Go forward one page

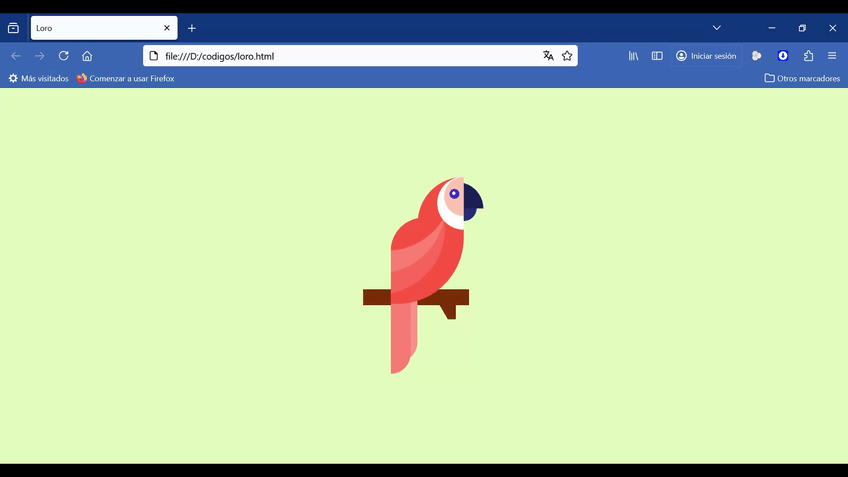tap(39, 56)
